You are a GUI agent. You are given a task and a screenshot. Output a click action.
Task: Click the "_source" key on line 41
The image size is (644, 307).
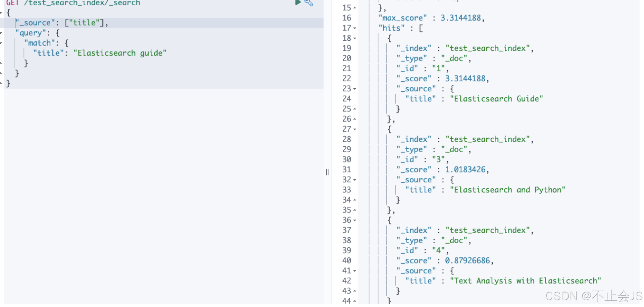[416, 271]
